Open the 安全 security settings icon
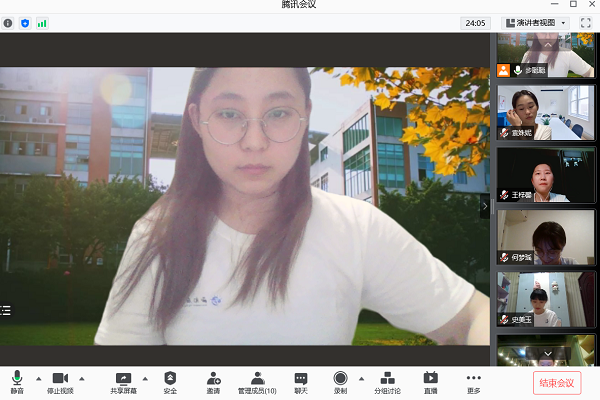The height and width of the screenshot is (400, 600). [170, 378]
